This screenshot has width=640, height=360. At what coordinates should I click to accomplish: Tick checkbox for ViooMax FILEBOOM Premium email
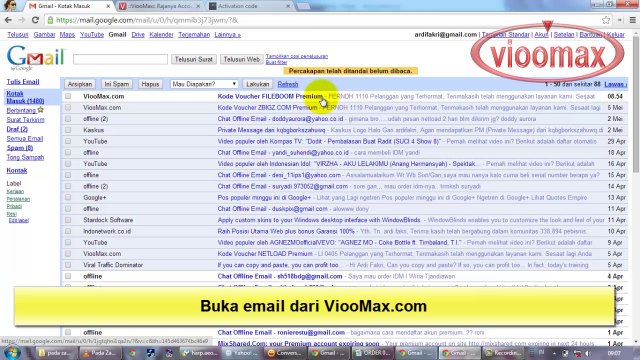[x=68, y=96]
